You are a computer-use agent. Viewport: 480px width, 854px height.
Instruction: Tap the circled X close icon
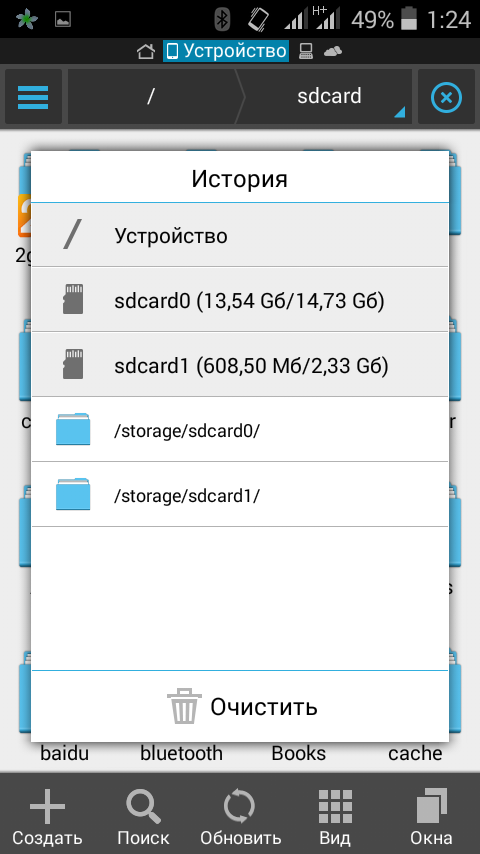click(x=446, y=97)
